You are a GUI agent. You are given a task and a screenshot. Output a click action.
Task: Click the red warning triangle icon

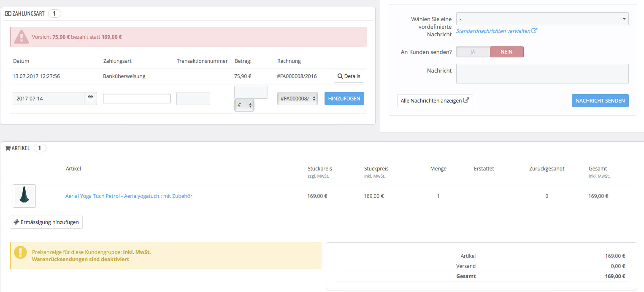(21, 37)
